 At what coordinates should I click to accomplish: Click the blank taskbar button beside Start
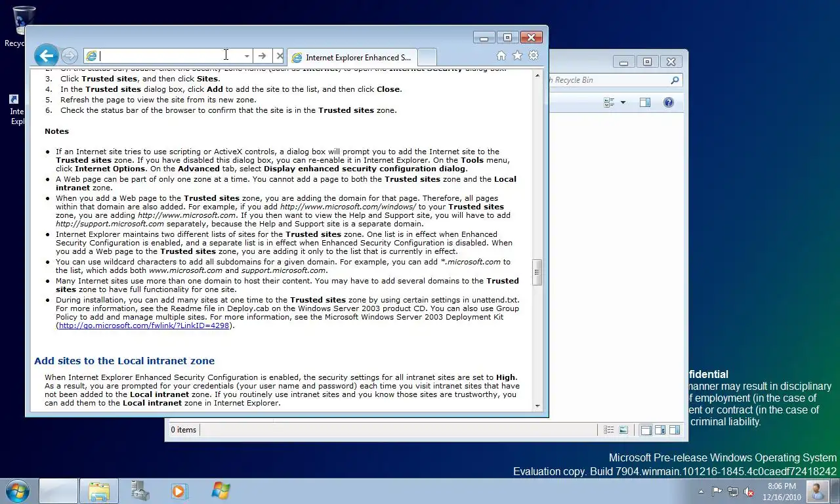58,492
